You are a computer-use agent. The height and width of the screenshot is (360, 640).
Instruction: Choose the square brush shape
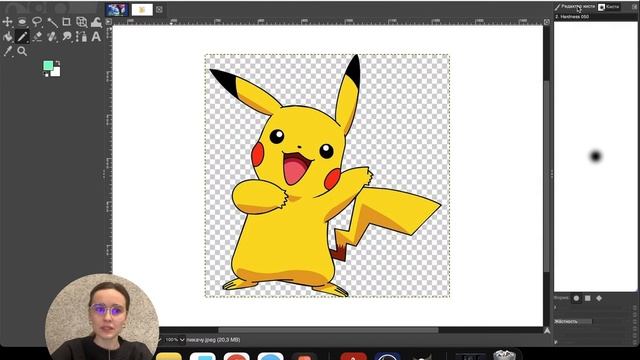tap(588, 298)
